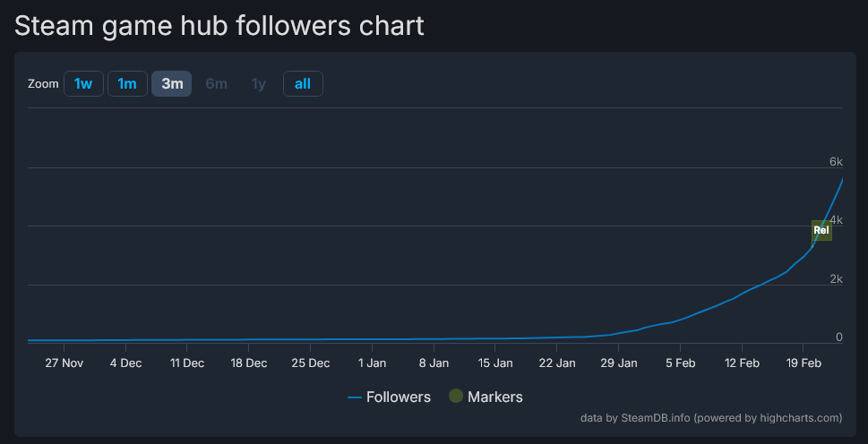Toggle the Markers series label in legend
The height and width of the screenshot is (444, 868).
(494, 397)
